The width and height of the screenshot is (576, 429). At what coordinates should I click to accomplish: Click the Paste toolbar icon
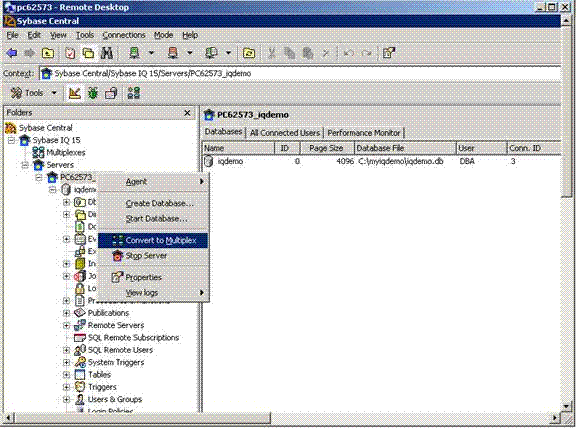[x=308, y=54]
